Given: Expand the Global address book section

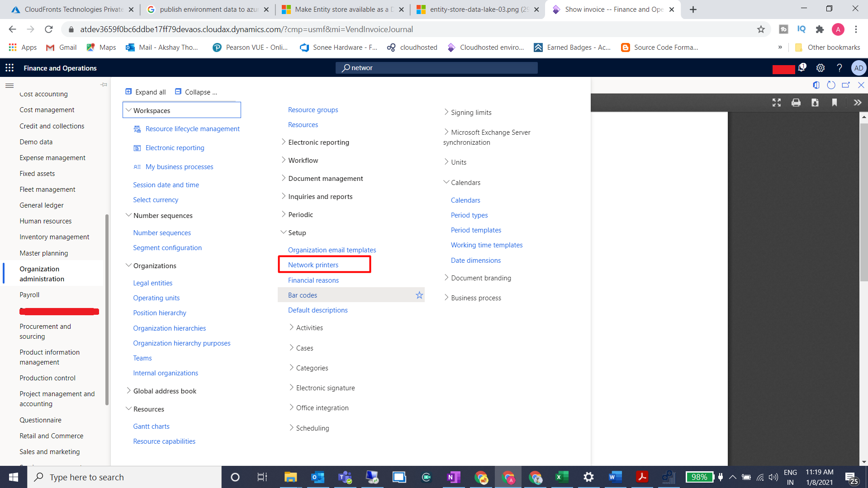Looking at the screenshot, I should (128, 391).
